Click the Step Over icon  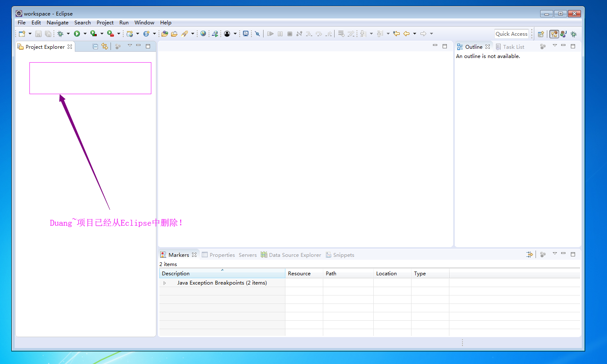[x=319, y=34]
